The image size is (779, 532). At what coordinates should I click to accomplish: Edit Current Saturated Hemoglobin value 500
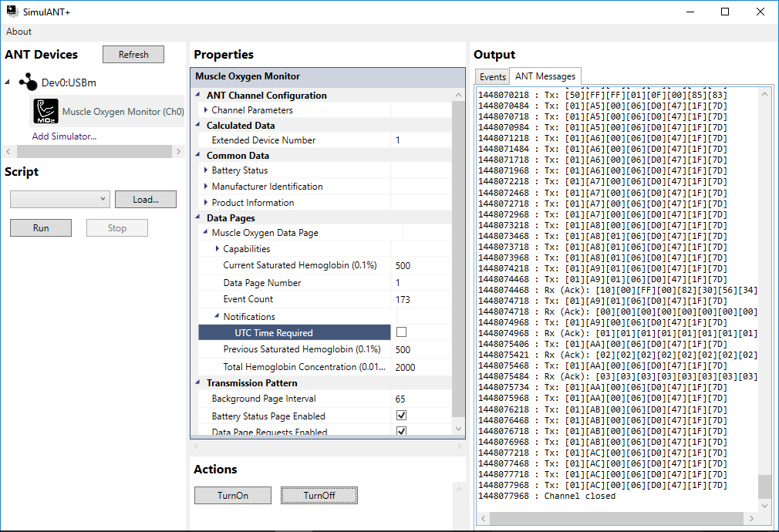[x=421, y=265]
